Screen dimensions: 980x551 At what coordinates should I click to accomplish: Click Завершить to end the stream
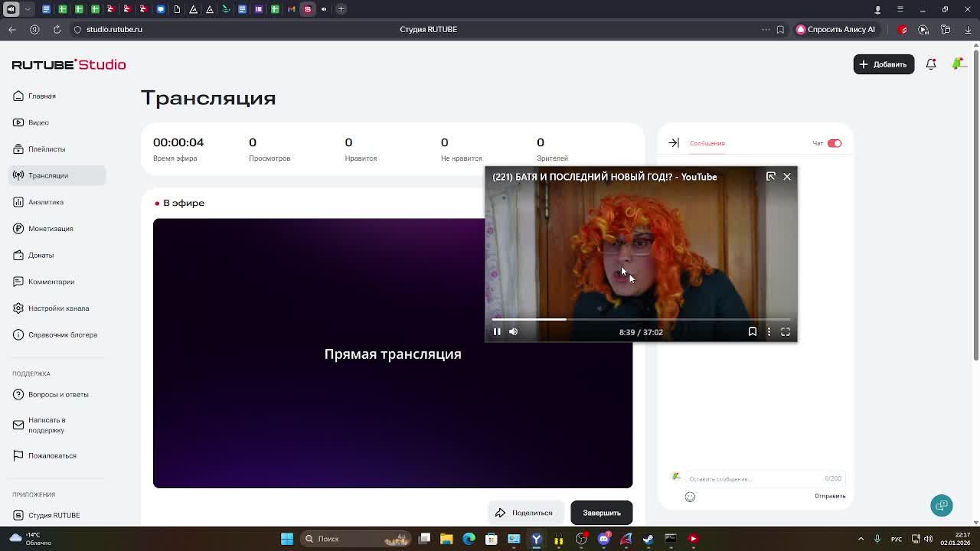(602, 513)
